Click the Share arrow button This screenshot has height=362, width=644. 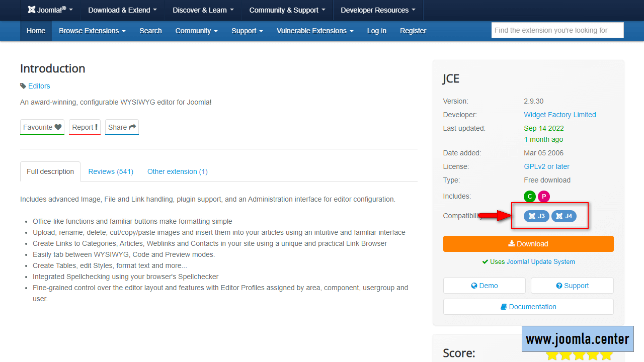click(x=122, y=127)
